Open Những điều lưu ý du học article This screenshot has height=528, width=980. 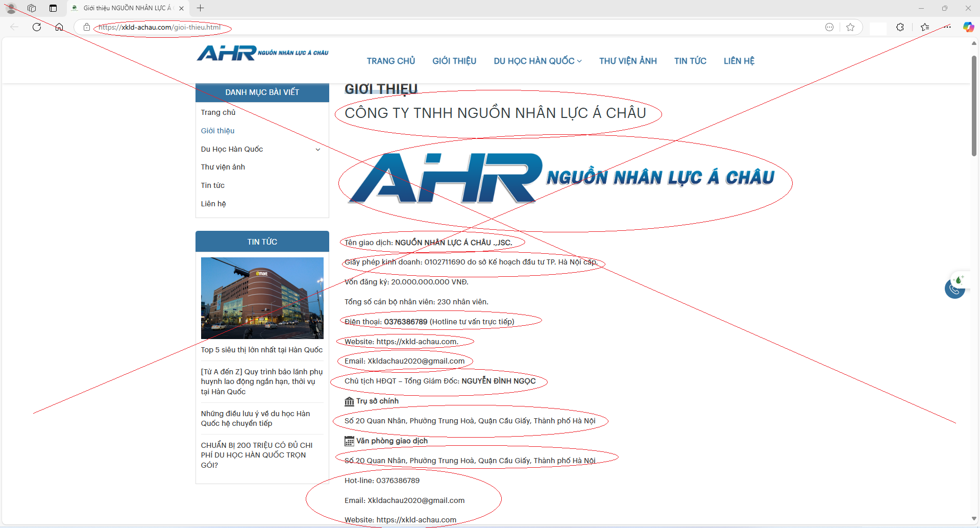(x=255, y=418)
